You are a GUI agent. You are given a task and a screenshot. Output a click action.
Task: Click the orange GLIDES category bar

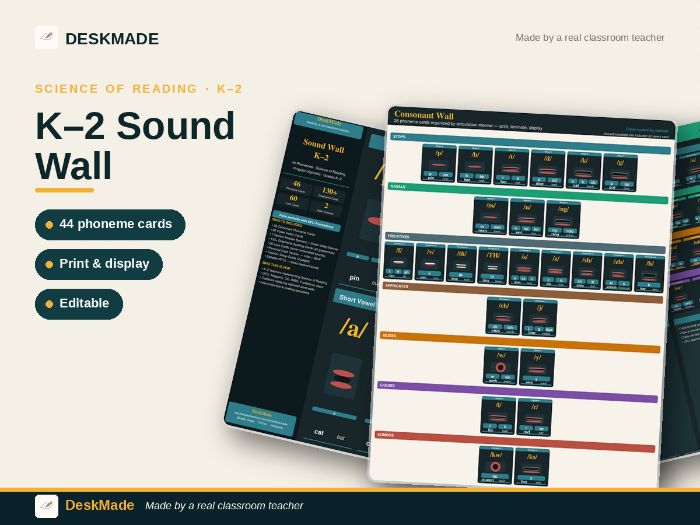(x=520, y=342)
